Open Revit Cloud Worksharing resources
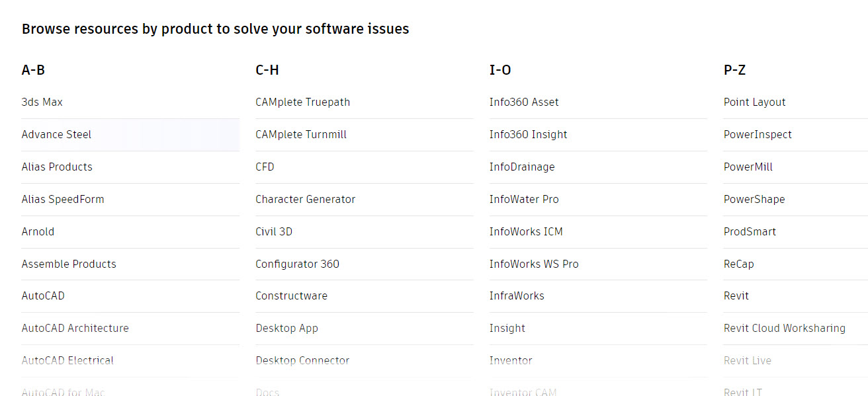The width and height of the screenshot is (868, 396). [x=785, y=328]
